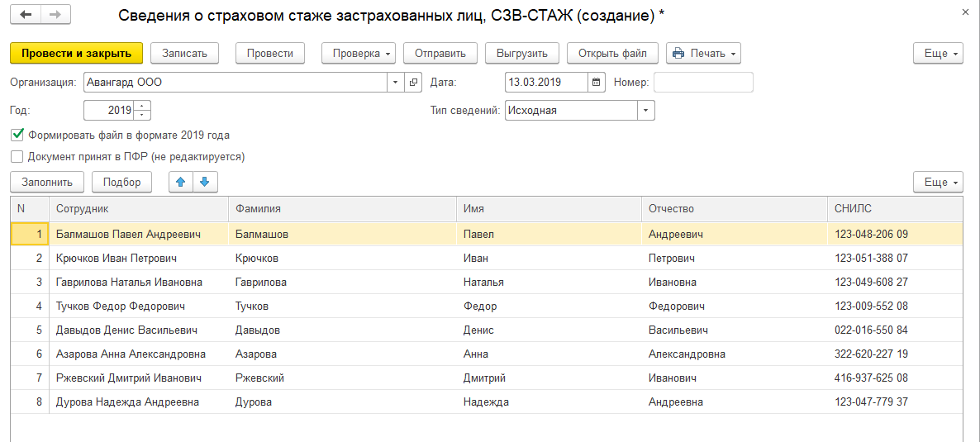This screenshot has width=980, height=442.
Task: Click the open-organization icon beside Авангард ООО
Action: tap(414, 82)
